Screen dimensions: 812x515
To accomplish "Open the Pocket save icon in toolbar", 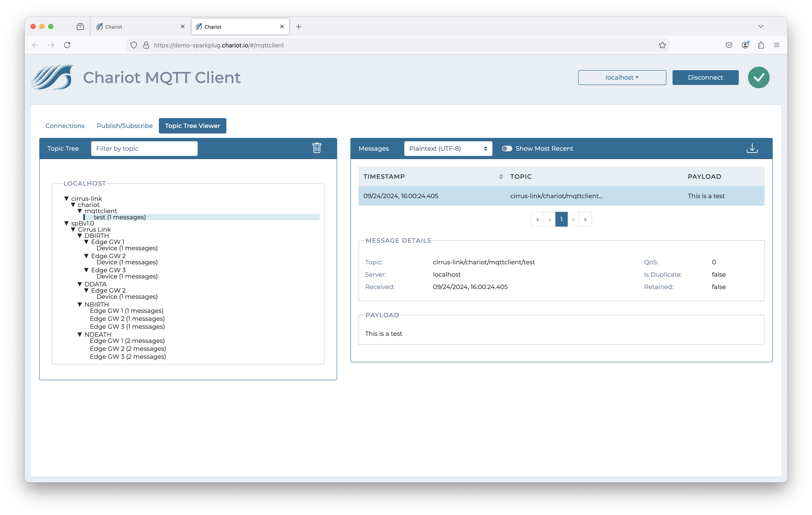I will [729, 45].
